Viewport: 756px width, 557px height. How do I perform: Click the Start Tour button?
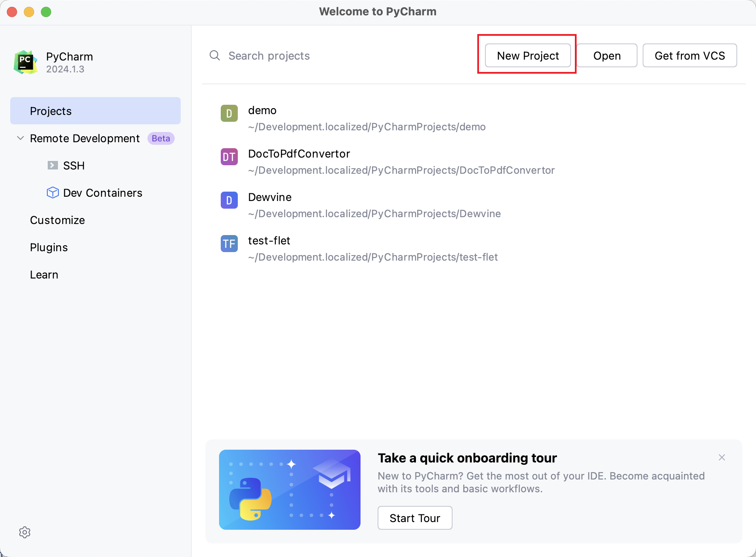(415, 518)
